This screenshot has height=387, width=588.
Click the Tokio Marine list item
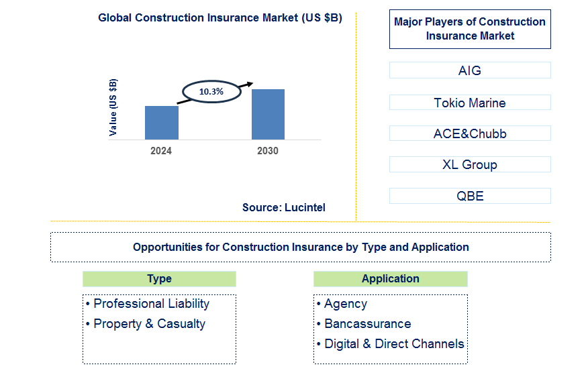pyautogui.click(x=469, y=102)
